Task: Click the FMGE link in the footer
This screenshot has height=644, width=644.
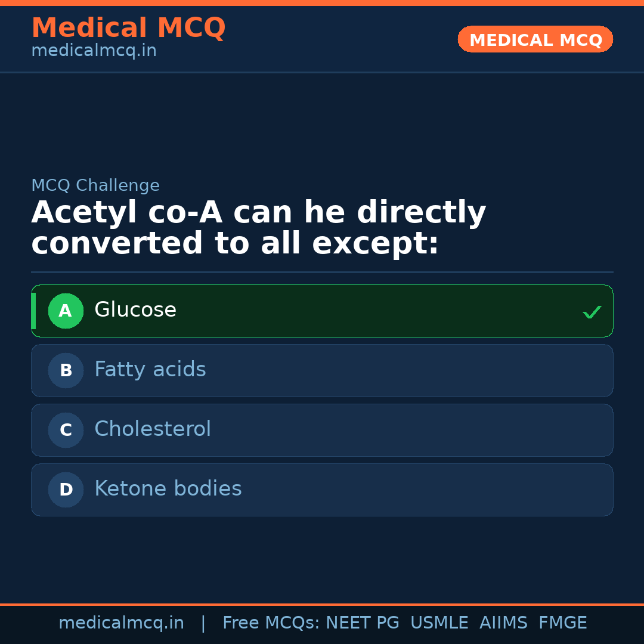Action: click(562, 623)
